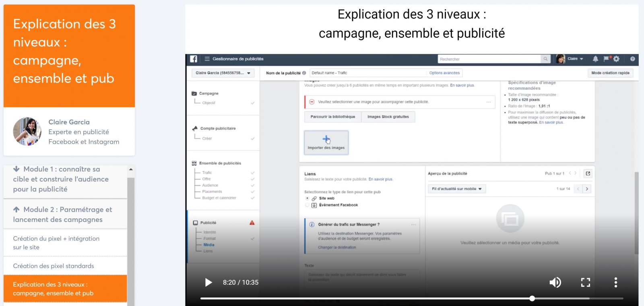Image resolution: width=644 pixels, height=306 pixels.
Task: Click Claire Garcia profile photo
Action: (x=27, y=131)
